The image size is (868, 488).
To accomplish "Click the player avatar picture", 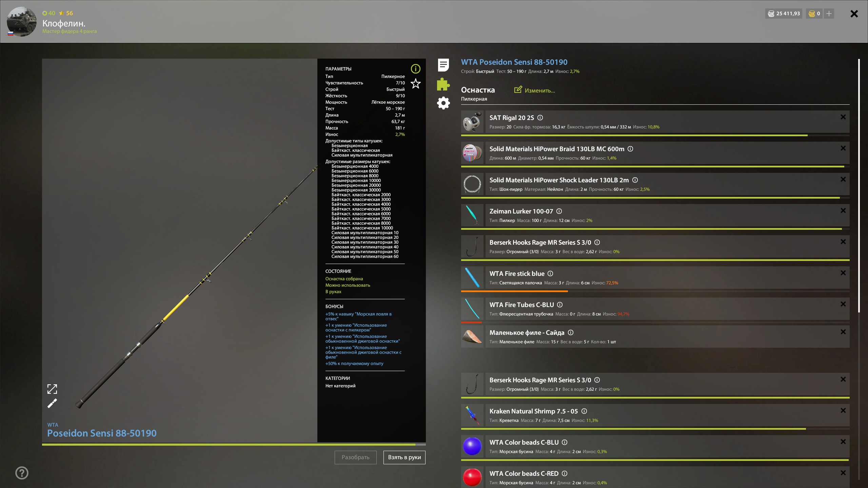I will [22, 22].
